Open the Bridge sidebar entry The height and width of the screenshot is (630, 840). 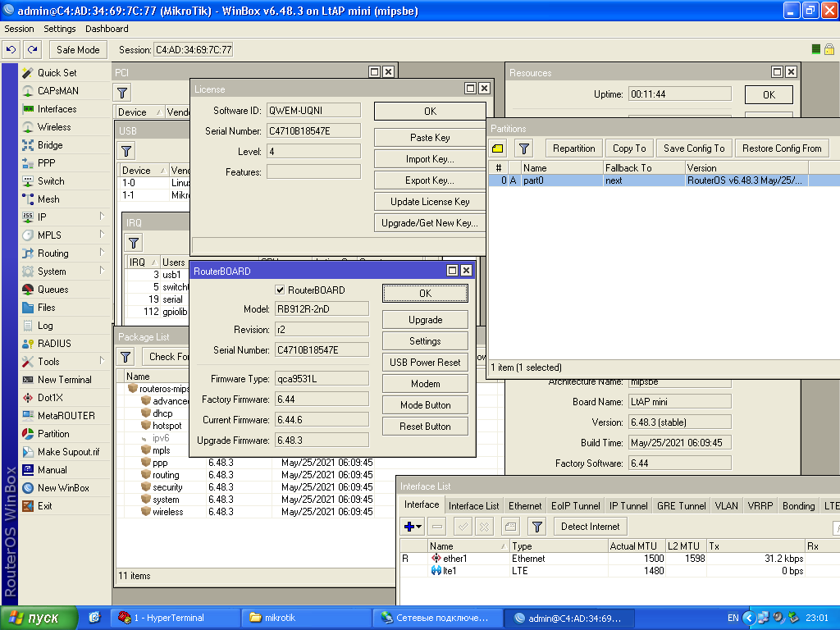pos(50,145)
